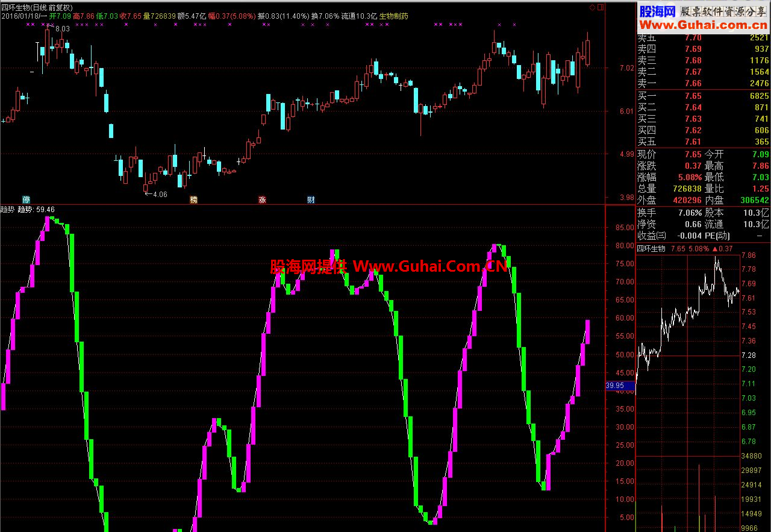Select the 卖一 sell order row label
Image resolution: width=771 pixels, height=532 pixels.
click(x=647, y=83)
